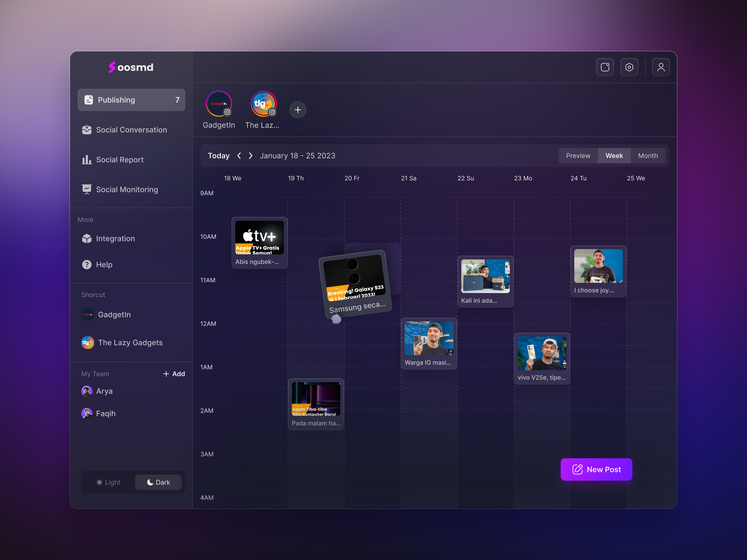
Task: Open Social Report from sidebar
Action: 120,160
